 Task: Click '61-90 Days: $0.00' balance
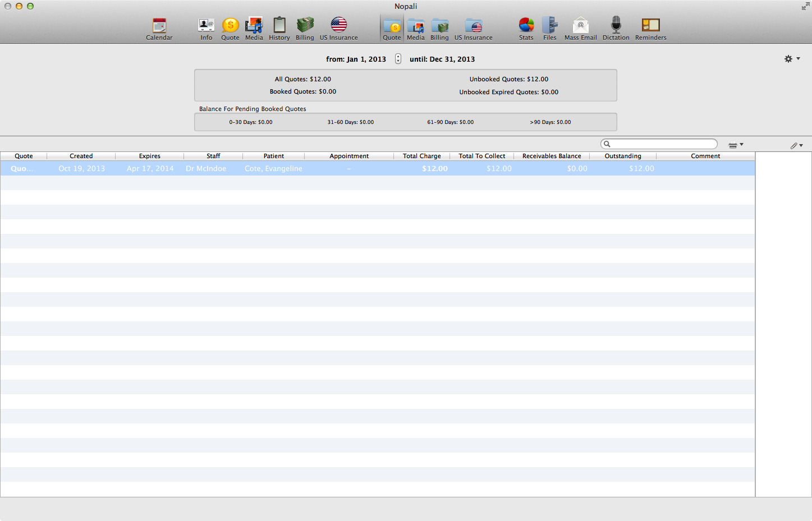coord(451,122)
